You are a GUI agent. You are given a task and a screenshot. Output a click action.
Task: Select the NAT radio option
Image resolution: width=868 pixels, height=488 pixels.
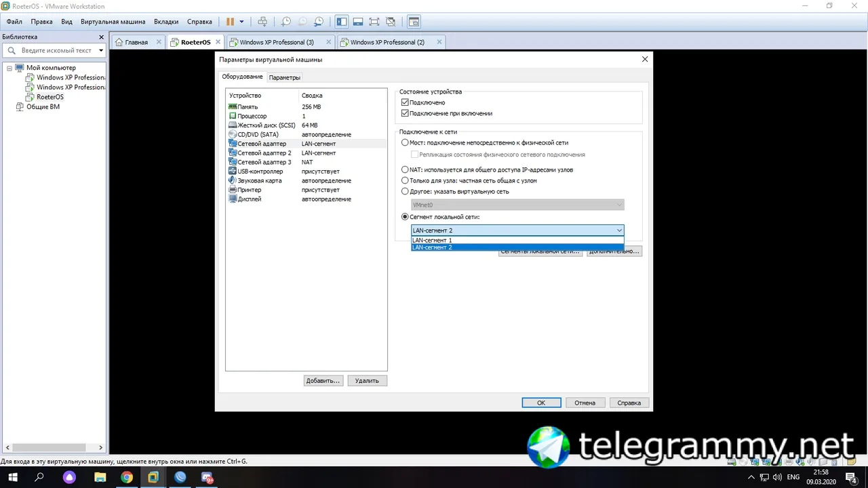pyautogui.click(x=405, y=169)
